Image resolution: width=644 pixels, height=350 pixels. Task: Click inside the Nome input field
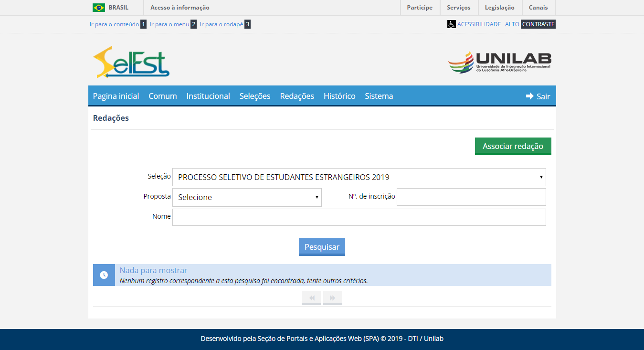point(359,217)
